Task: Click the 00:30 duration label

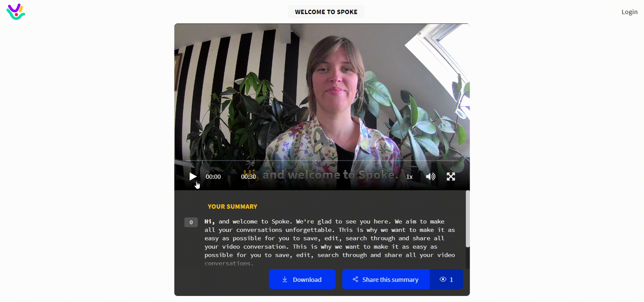Action: [248, 177]
